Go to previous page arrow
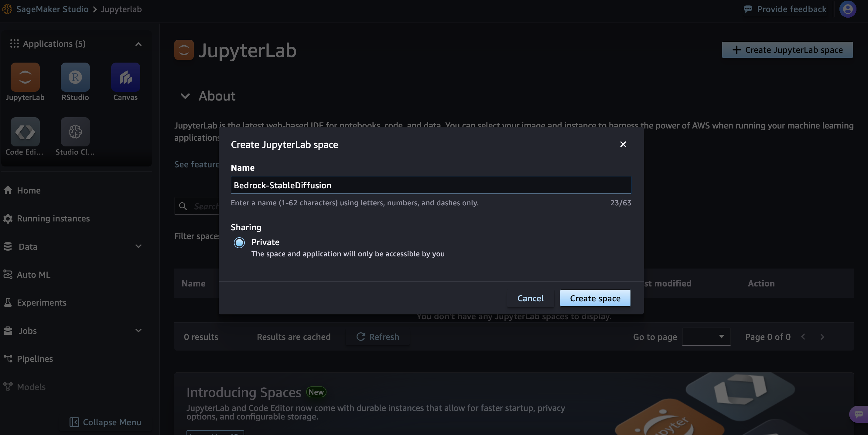The width and height of the screenshot is (868, 435). coord(803,337)
